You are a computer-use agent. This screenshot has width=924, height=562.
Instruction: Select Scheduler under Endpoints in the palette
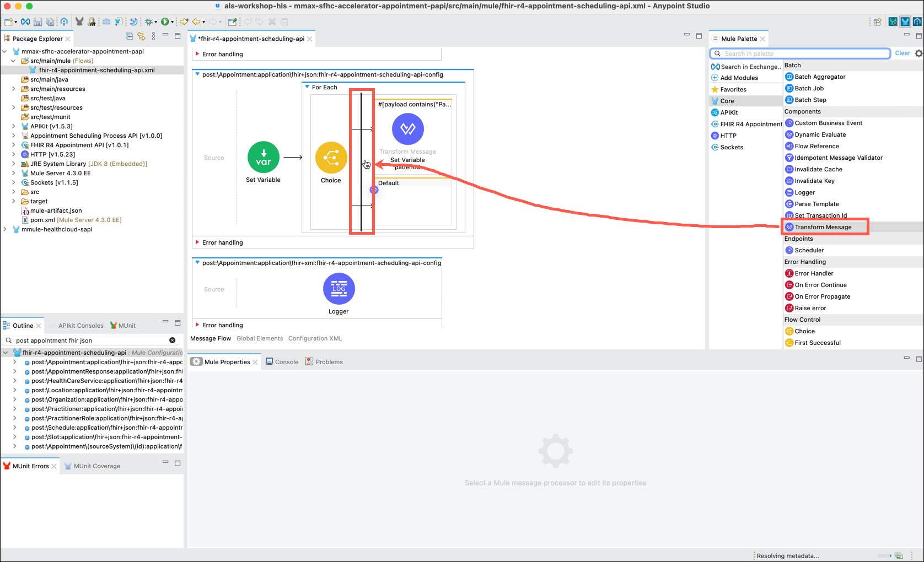[809, 250]
